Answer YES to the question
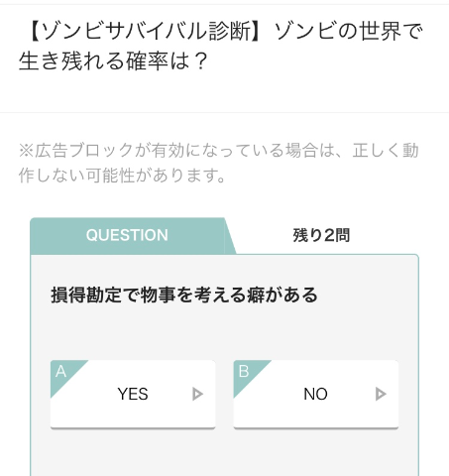Image resolution: width=449 pixels, height=476 pixels. [x=133, y=395]
